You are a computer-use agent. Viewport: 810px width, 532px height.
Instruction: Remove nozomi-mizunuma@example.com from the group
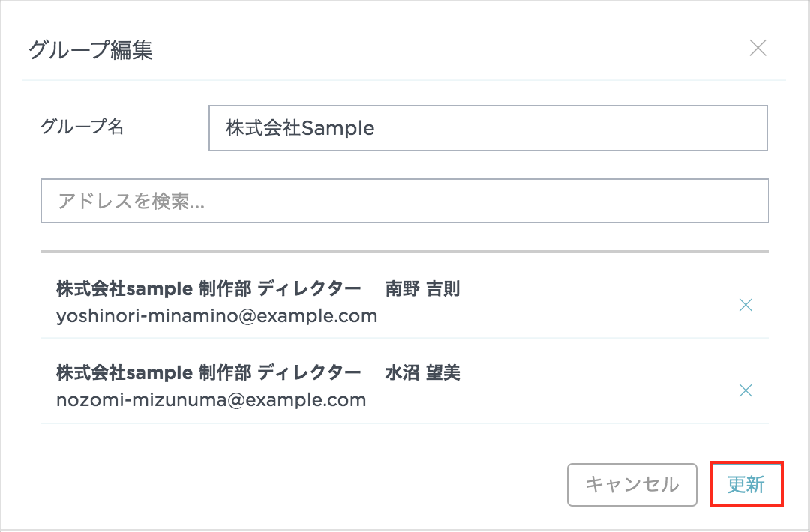coord(745,390)
